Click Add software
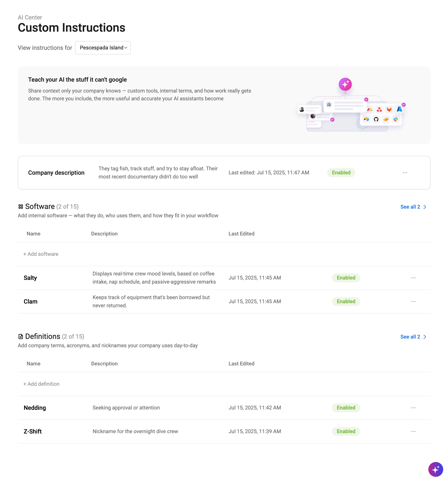The width and height of the screenshot is (448, 482). pyautogui.click(x=41, y=254)
